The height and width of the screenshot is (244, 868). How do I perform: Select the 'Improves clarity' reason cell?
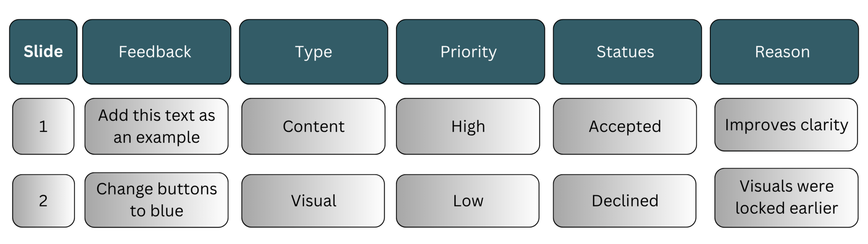pyautogui.click(x=786, y=124)
